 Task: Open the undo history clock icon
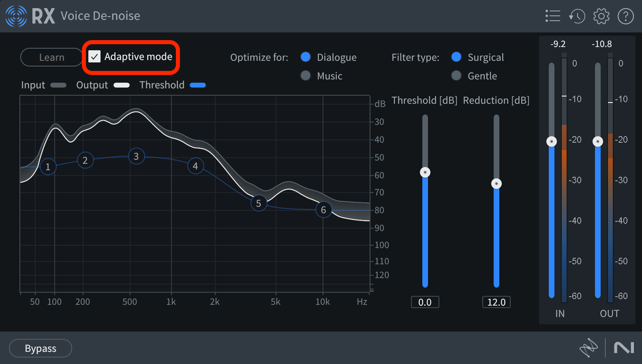577,16
